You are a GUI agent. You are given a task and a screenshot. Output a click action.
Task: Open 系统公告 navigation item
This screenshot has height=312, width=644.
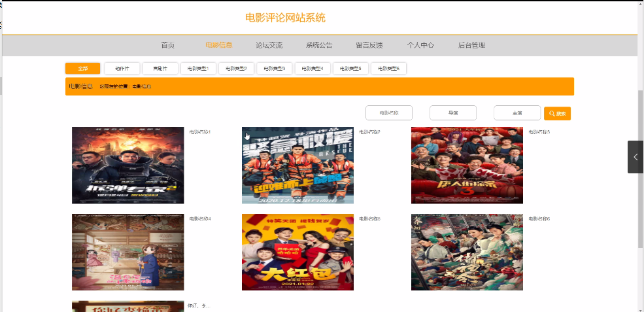pos(319,45)
